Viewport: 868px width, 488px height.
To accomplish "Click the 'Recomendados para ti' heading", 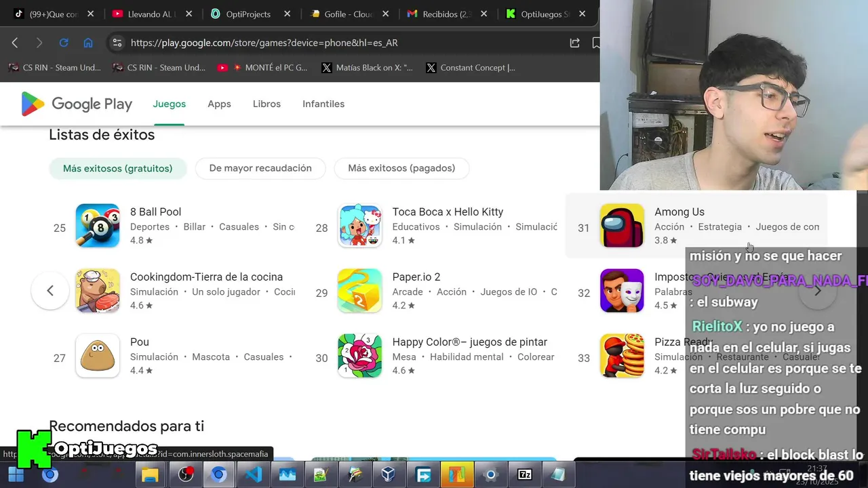I will 126,426.
